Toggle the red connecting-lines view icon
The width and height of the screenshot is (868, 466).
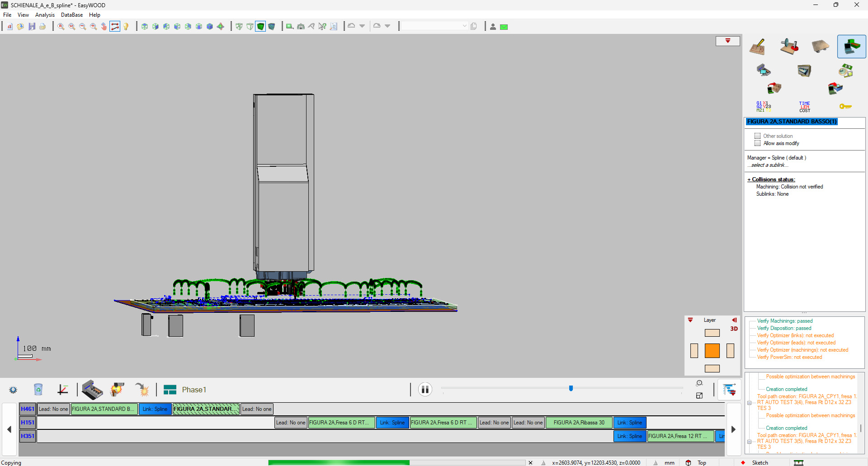pos(115,27)
